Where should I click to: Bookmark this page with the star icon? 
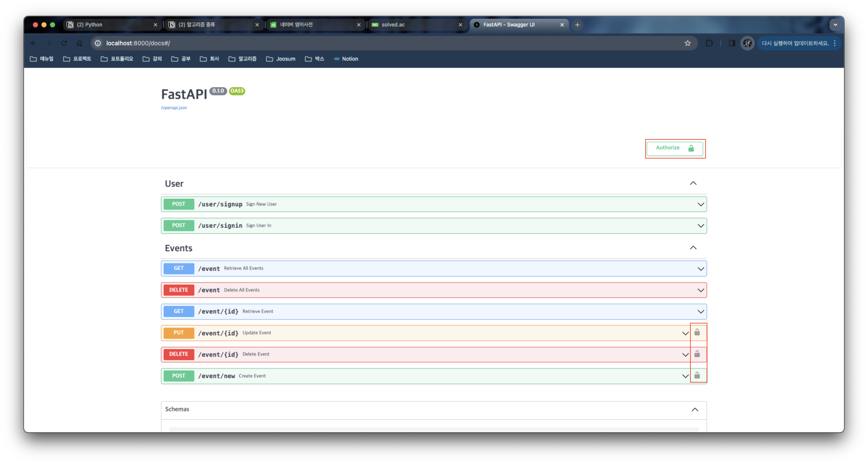(x=687, y=43)
